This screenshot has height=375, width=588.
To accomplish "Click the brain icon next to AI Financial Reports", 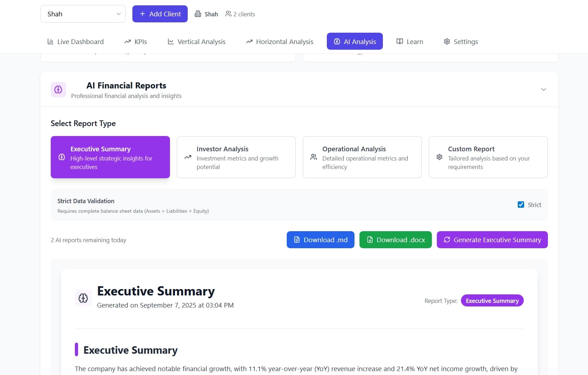I will [58, 89].
